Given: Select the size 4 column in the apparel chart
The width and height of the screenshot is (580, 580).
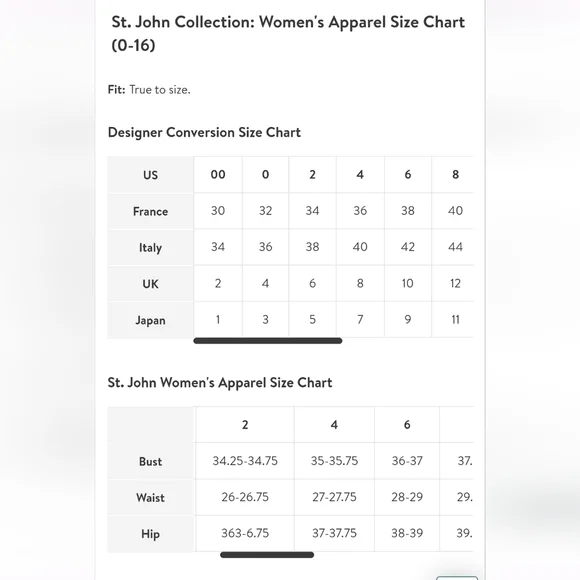Looking at the screenshot, I should point(334,425).
